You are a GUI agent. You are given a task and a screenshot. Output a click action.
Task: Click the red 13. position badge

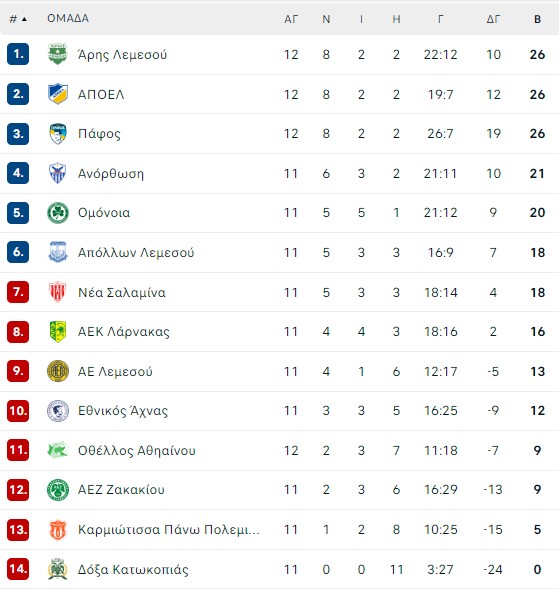18,529
